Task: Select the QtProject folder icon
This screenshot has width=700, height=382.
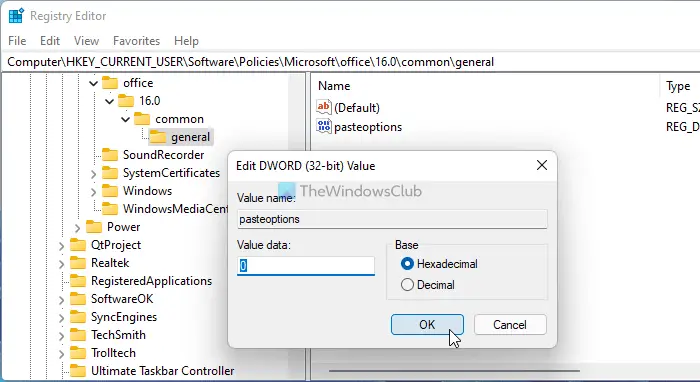Action: [x=78, y=245]
